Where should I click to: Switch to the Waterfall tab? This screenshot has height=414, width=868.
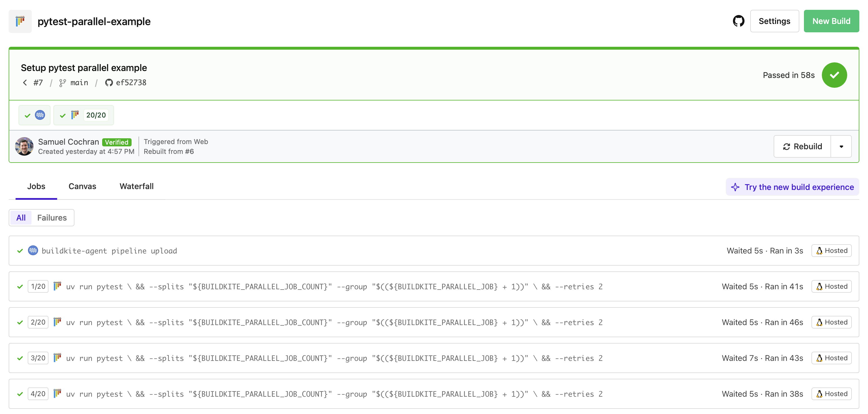pyautogui.click(x=136, y=187)
